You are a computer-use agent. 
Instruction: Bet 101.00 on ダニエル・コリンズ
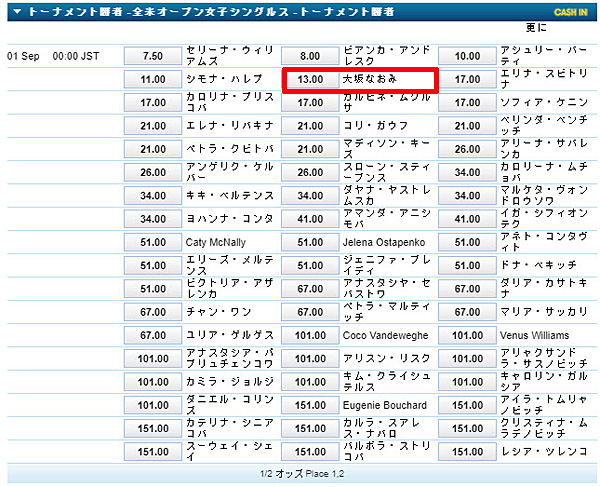(x=153, y=405)
